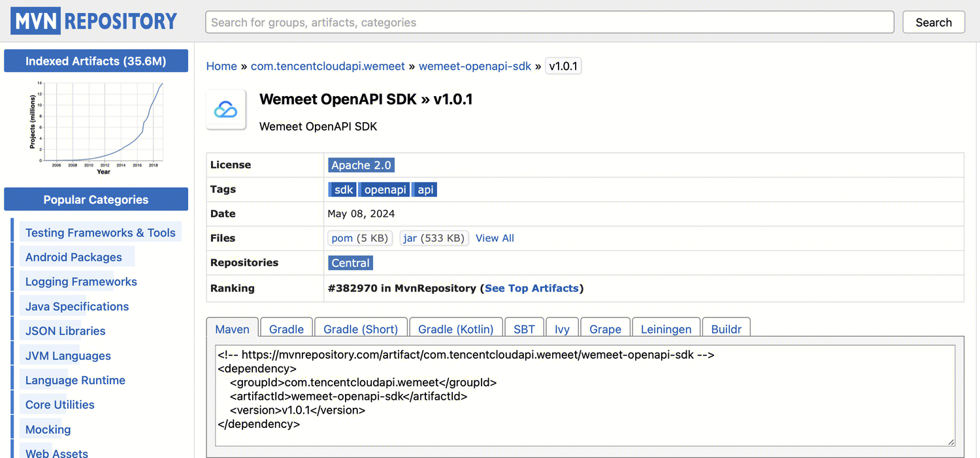
Task: Select the Maven tab
Action: [x=233, y=329]
